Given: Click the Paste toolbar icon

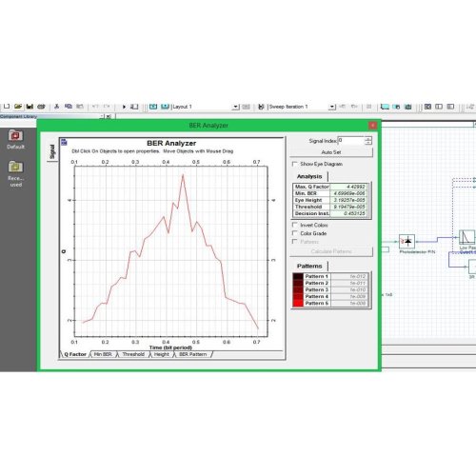Looking at the screenshot, I should tap(80, 107).
